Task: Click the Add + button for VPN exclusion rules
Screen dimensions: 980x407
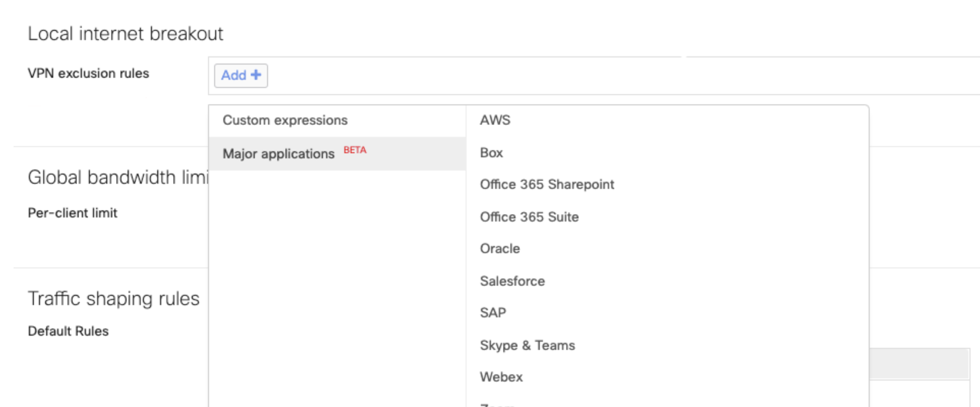Action: [x=240, y=75]
